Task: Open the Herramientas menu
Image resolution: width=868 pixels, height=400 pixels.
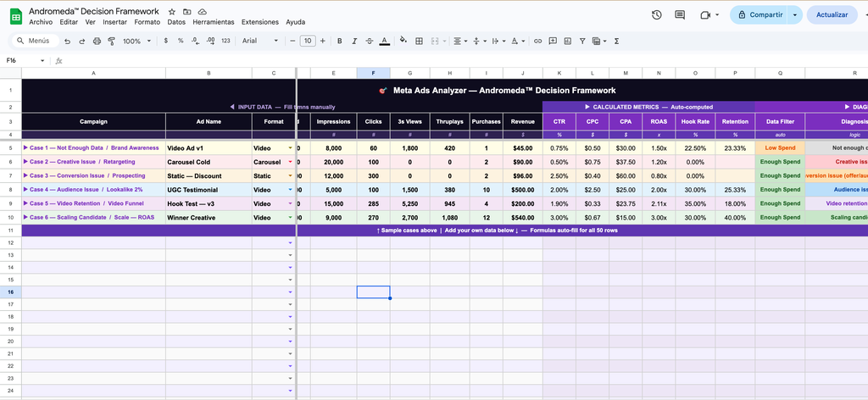Action: (x=213, y=22)
